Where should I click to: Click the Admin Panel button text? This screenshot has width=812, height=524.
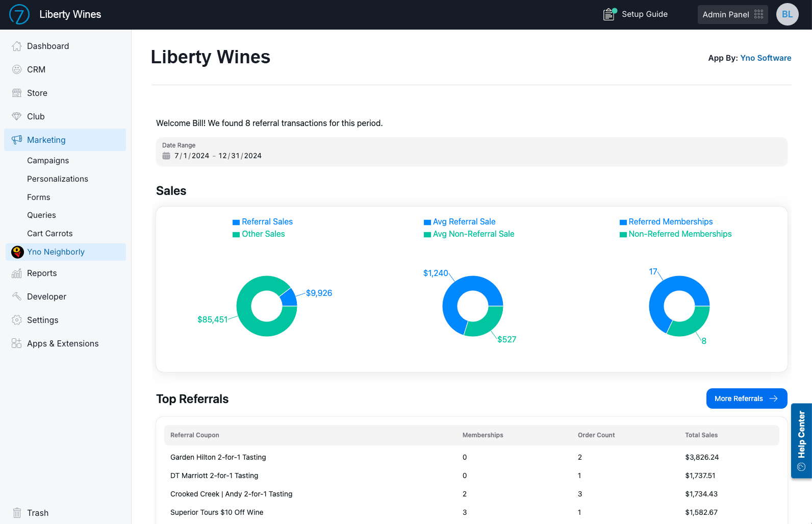point(726,14)
